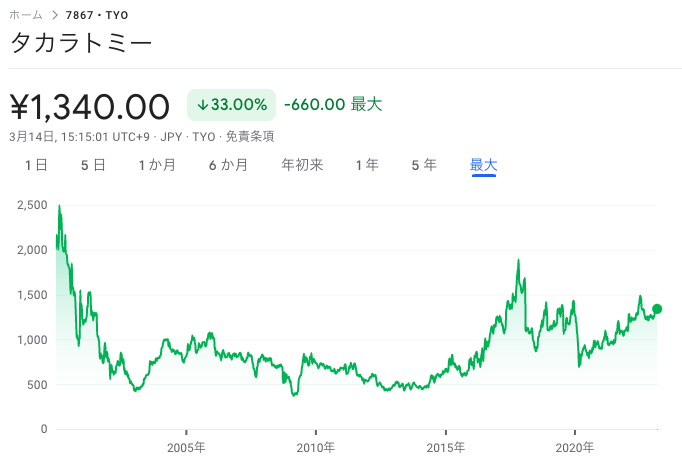Image resolution: width=682 pixels, height=462 pixels.
Task: Open the 免責条項 disclaimer link
Action: pos(250,137)
